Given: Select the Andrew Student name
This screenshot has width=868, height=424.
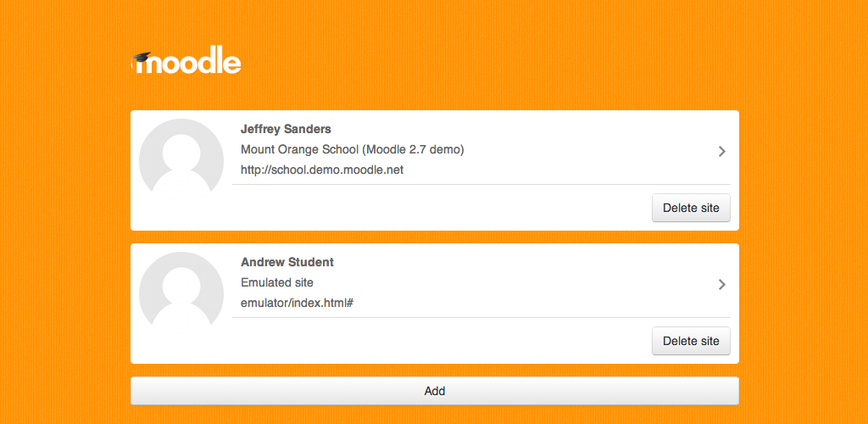Looking at the screenshot, I should point(287,262).
